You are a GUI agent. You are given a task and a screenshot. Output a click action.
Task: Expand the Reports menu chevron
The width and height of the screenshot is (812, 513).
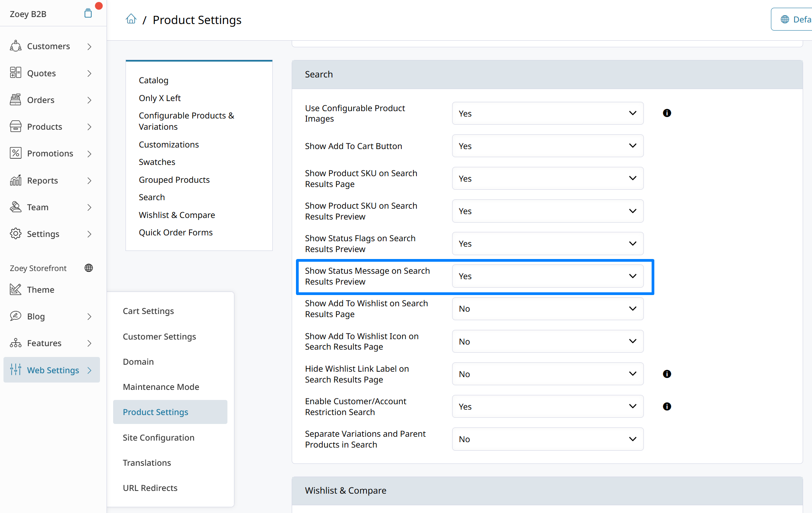89,180
